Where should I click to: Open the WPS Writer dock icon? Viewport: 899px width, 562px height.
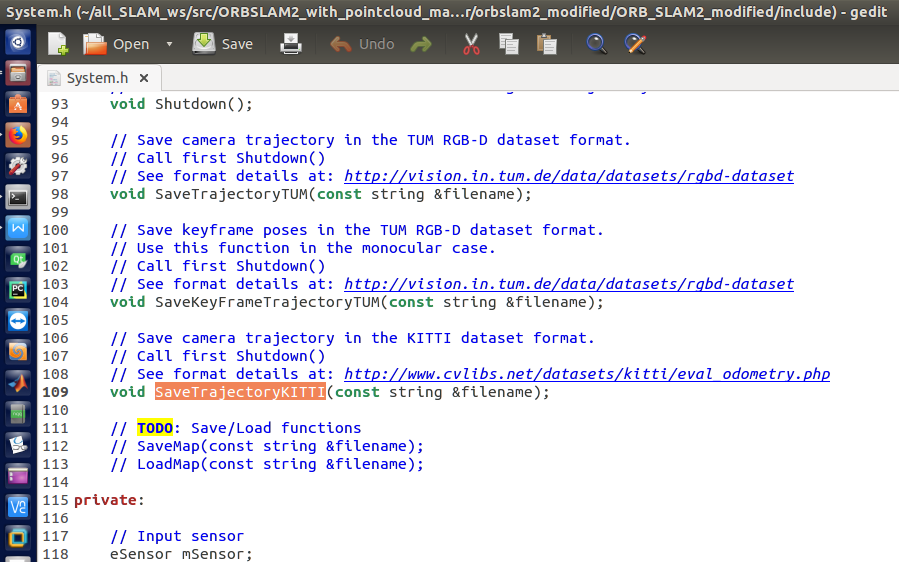(18, 228)
